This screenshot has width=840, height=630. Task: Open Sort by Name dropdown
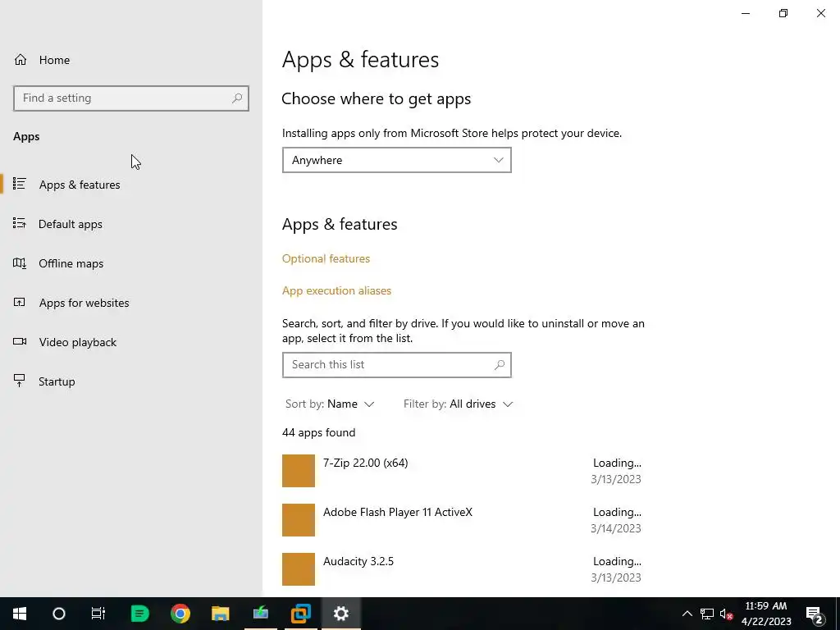[x=330, y=404]
